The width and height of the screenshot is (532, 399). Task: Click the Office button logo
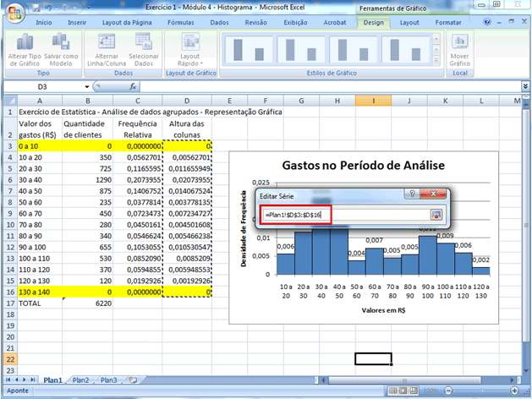[14, 11]
